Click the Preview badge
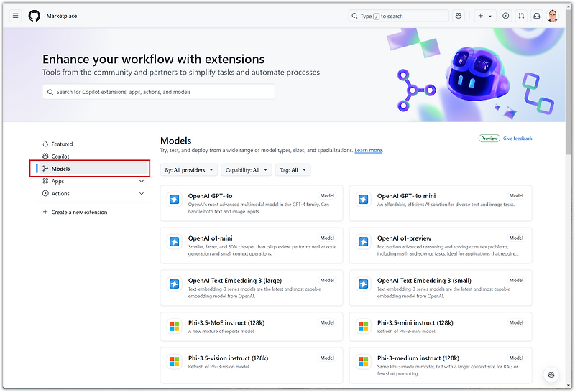Image resolution: width=575 pixels, height=392 pixels. (489, 139)
